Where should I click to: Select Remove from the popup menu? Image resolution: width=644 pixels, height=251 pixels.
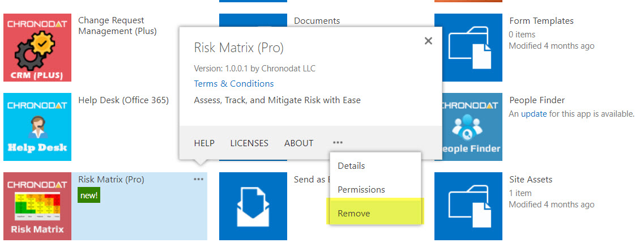[376, 214]
